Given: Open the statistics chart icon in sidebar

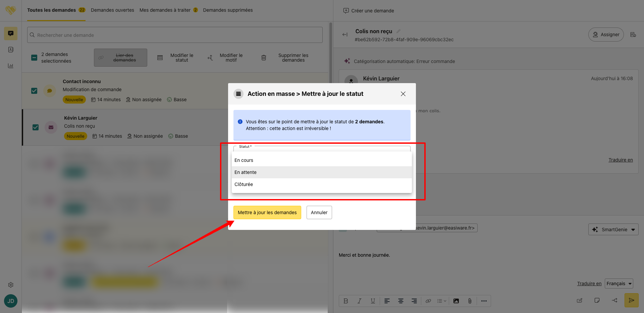Looking at the screenshot, I should coord(11,66).
